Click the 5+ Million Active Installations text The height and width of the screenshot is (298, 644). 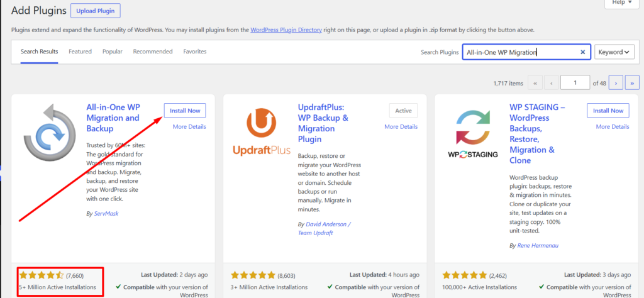[x=57, y=287]
